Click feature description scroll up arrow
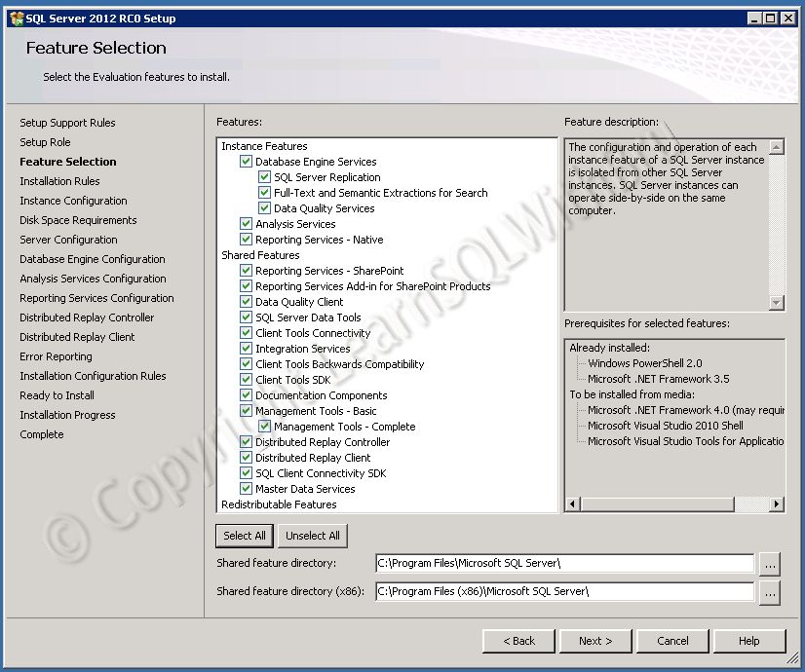805x672 pixels. pyautogui.click(x=776, y=147)
